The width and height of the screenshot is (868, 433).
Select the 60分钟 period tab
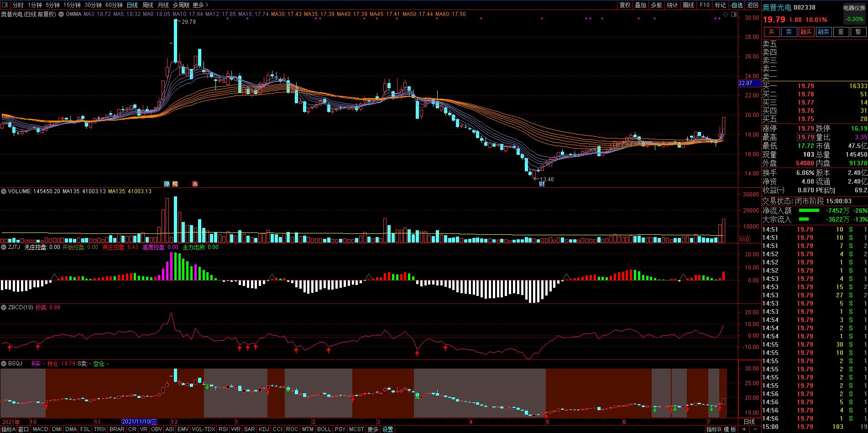[114, 5]
